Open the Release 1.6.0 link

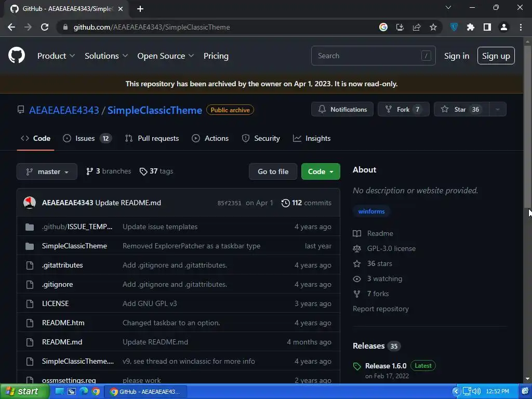(x=386, y=366)
